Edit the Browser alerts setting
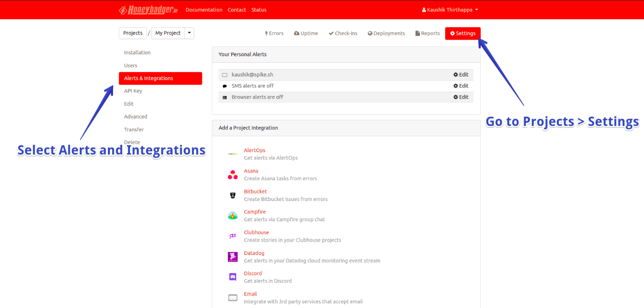Viewport: 644px width, 308px height. [461, 97]
